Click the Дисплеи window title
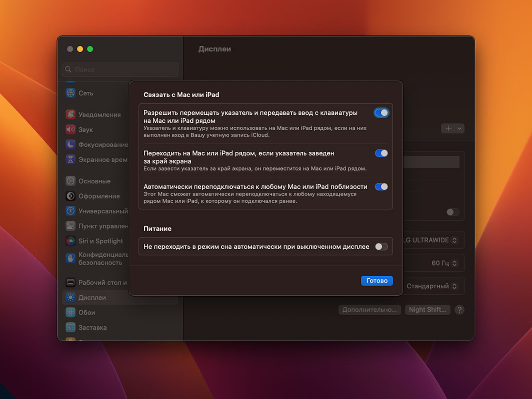This screenshot has width=532, height=399. (215, 49)
